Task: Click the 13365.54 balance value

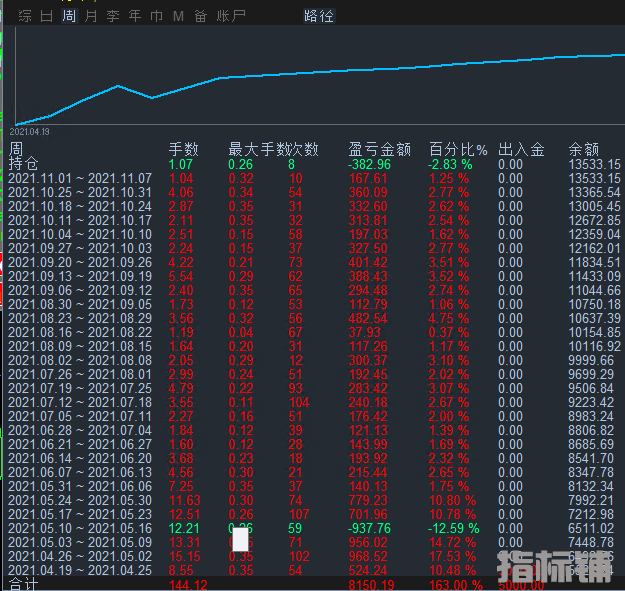Action: point(594,192)
